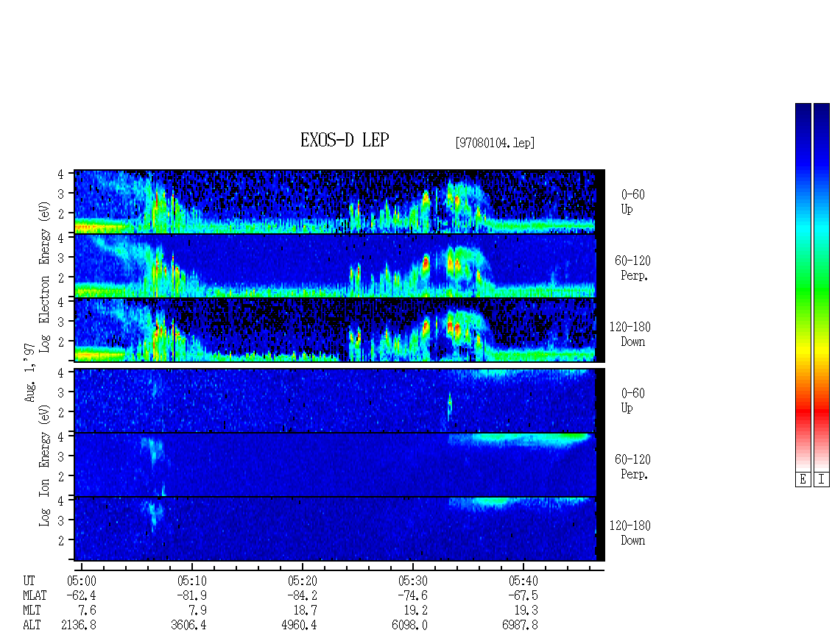Click the ALT value 2136.8
The height and width of the screenshot is (644, 832).
79,626
